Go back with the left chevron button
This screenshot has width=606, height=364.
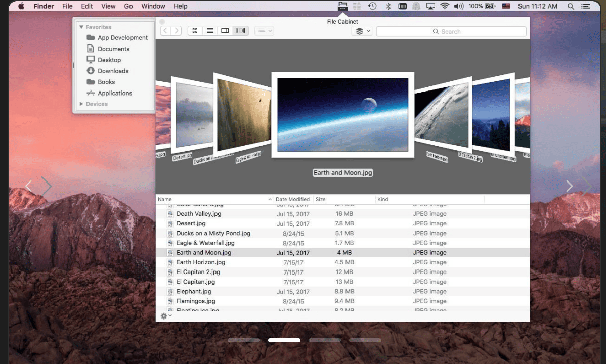pos(165,30)
